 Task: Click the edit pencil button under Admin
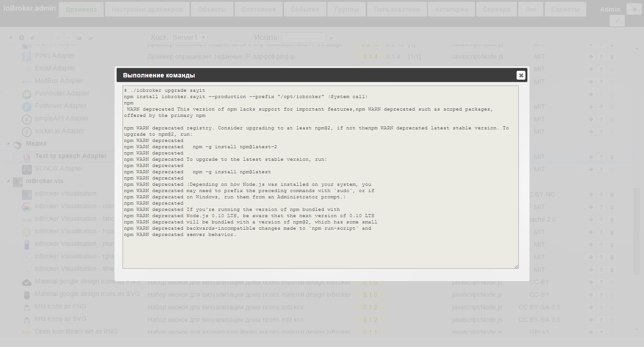point(617,21)
